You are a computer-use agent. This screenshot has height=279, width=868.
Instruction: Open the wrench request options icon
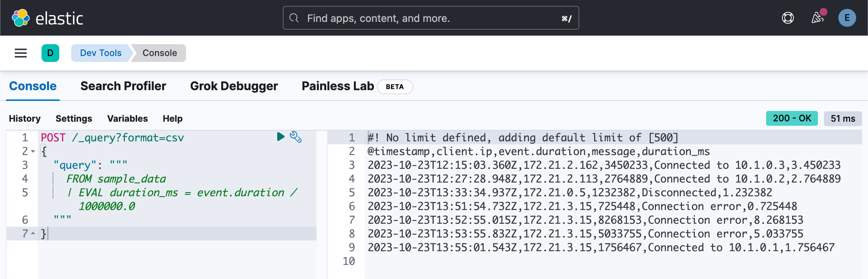(x=296, y=137)
